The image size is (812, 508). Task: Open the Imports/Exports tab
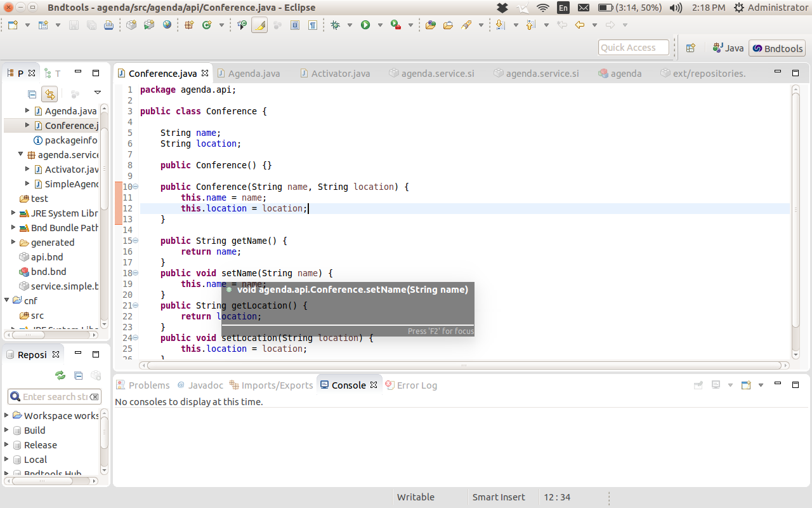click(271, 385)
